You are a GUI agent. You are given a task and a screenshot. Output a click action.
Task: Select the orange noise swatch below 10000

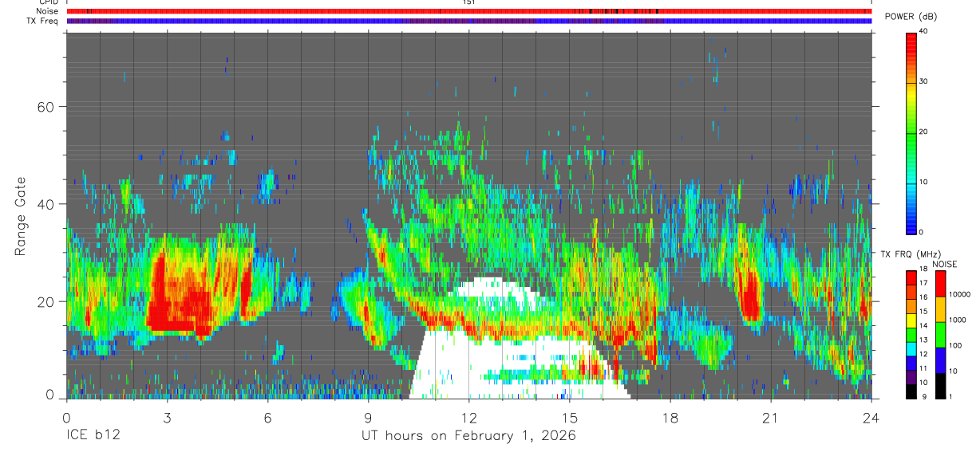click(x=939, y=309)
